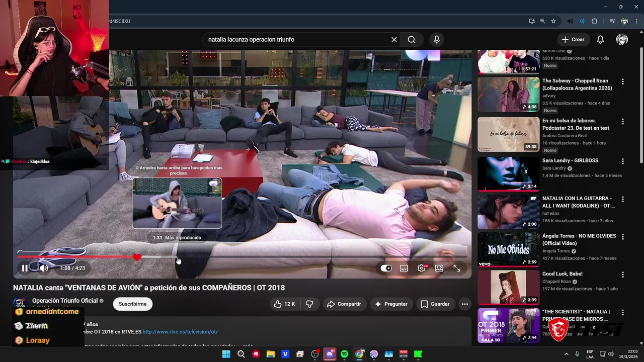Image resolution: width=644 pixels, height=362 pixels.
Task: Open browser extensions puzzle icon
Action: click(594, 21)
